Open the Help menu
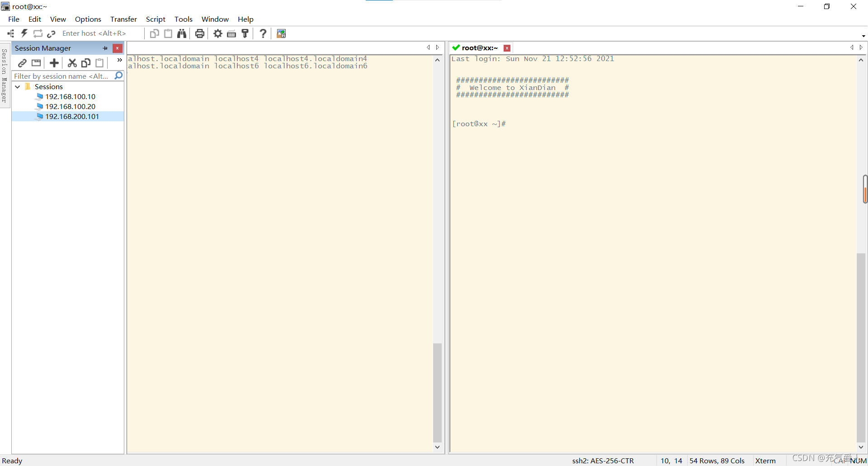 [x=245, y=19]
